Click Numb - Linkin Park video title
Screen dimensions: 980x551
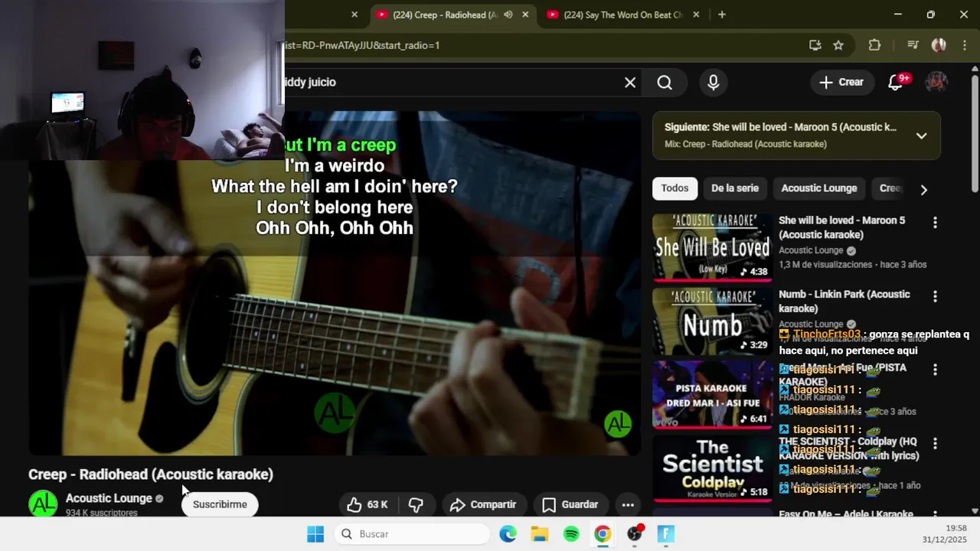844,302
